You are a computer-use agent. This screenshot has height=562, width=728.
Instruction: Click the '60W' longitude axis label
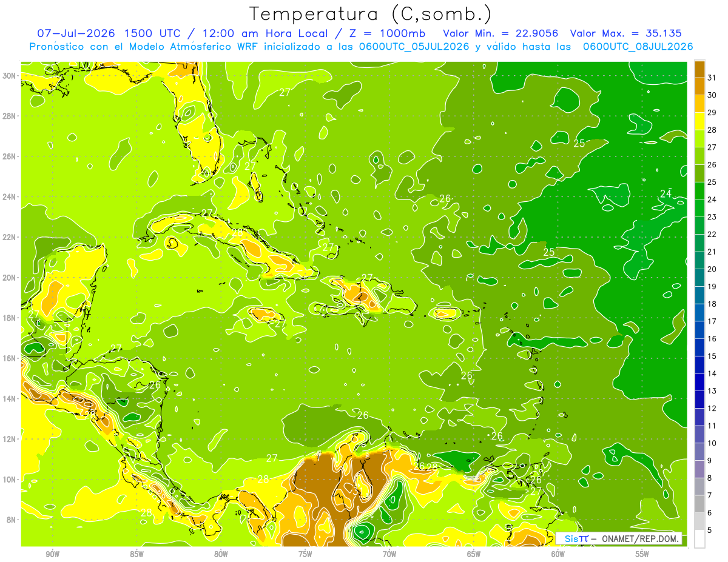[558, 554]
